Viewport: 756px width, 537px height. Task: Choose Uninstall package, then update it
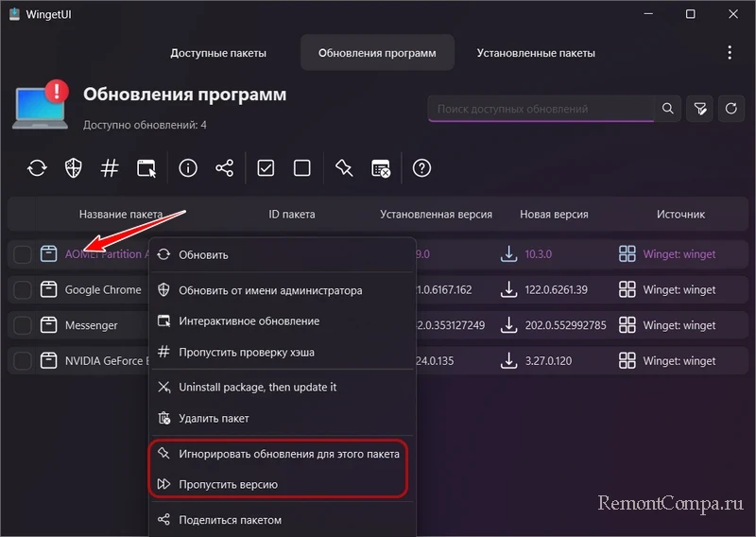click(283, 387)
